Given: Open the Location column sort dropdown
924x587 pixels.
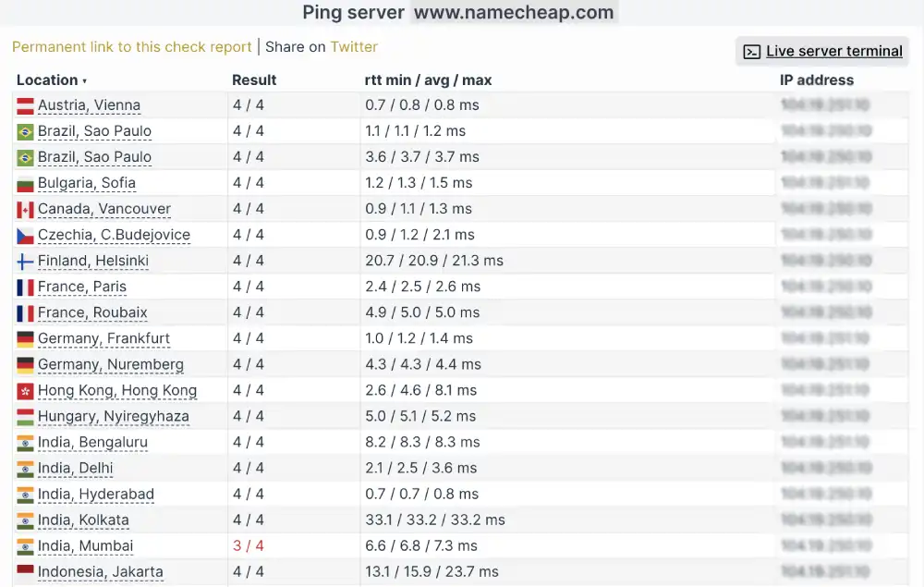Looking at the screenshot, I should click(x=85, y=80).
